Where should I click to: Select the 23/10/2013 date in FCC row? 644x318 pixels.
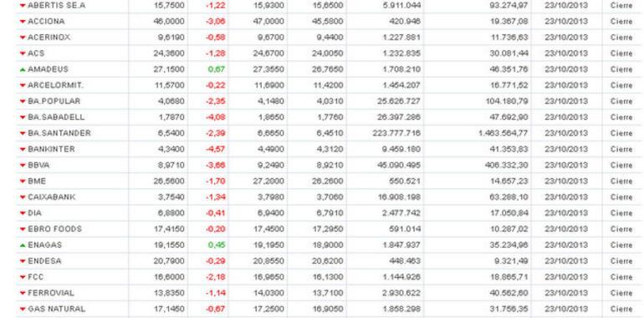coord(566,277)
